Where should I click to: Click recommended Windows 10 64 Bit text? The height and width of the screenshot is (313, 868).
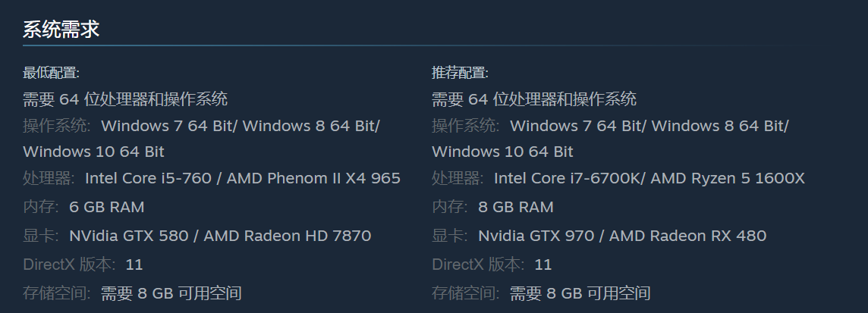click(502, 152)
